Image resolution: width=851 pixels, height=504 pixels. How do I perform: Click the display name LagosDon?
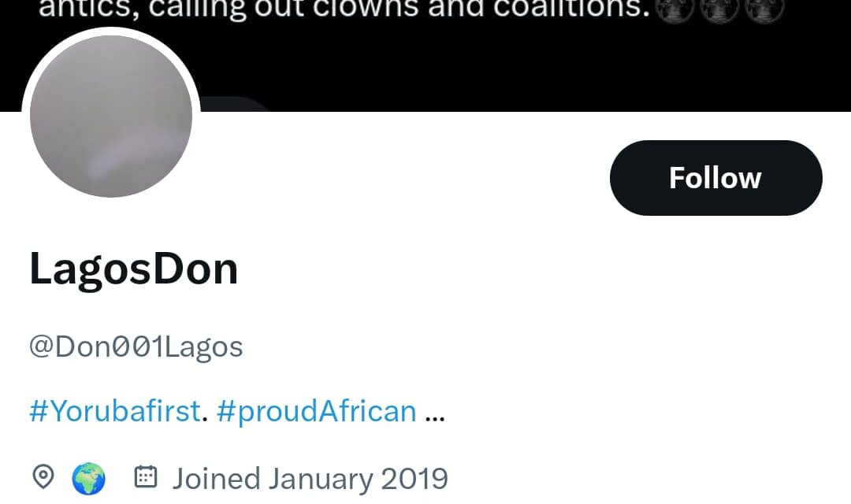click(133, 268)
